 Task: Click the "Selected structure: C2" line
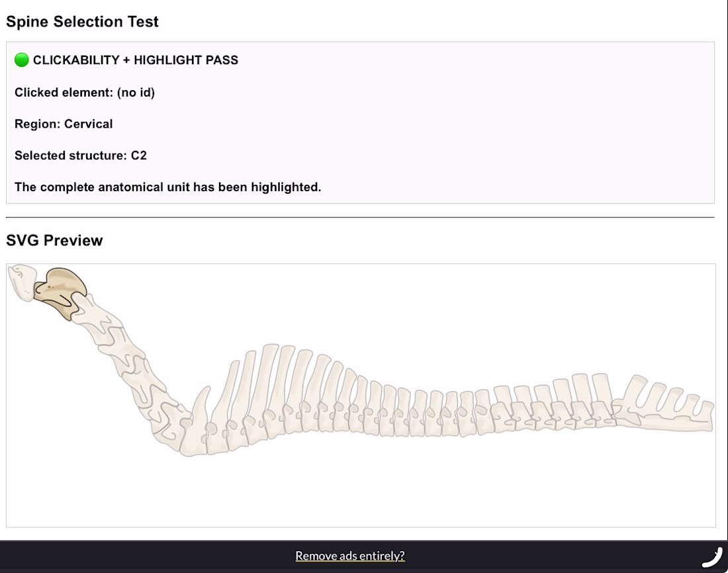coord(81,155)
